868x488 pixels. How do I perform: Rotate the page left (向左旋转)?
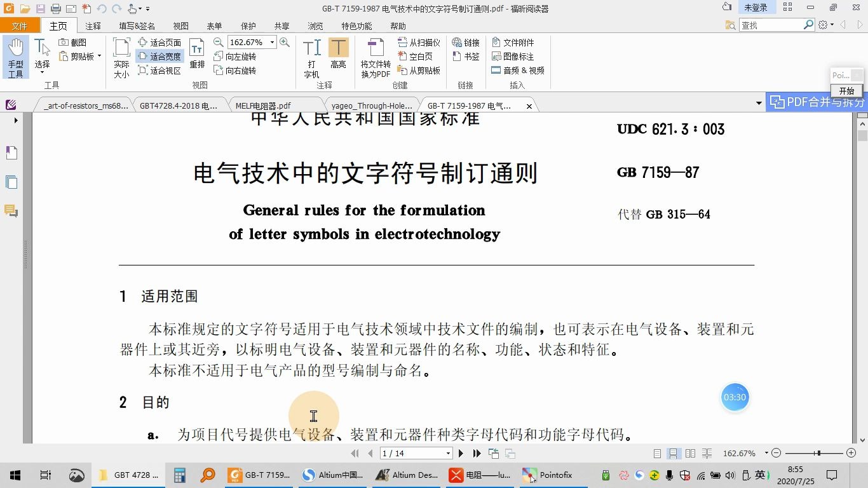[x=234, y=57]
